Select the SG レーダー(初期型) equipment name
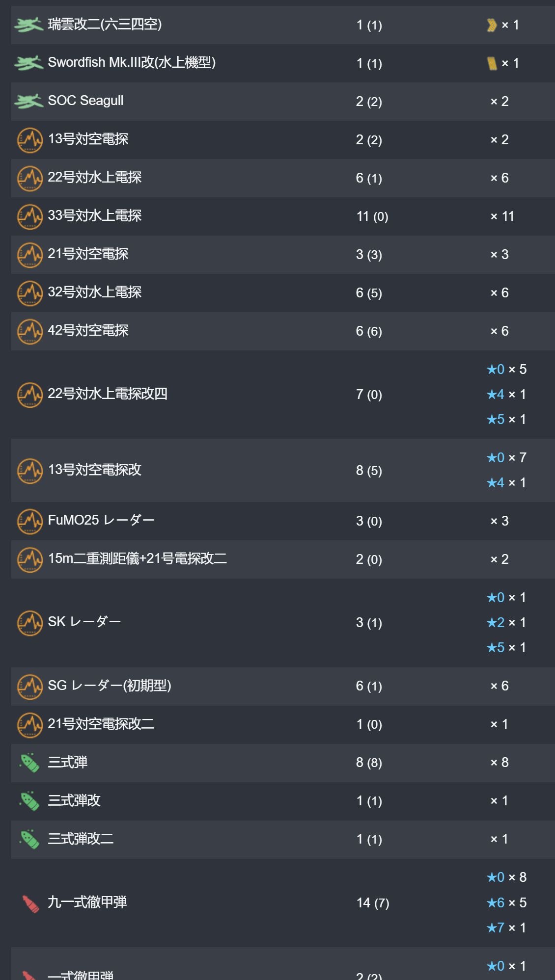555x980 pixels. coord(110,686)
